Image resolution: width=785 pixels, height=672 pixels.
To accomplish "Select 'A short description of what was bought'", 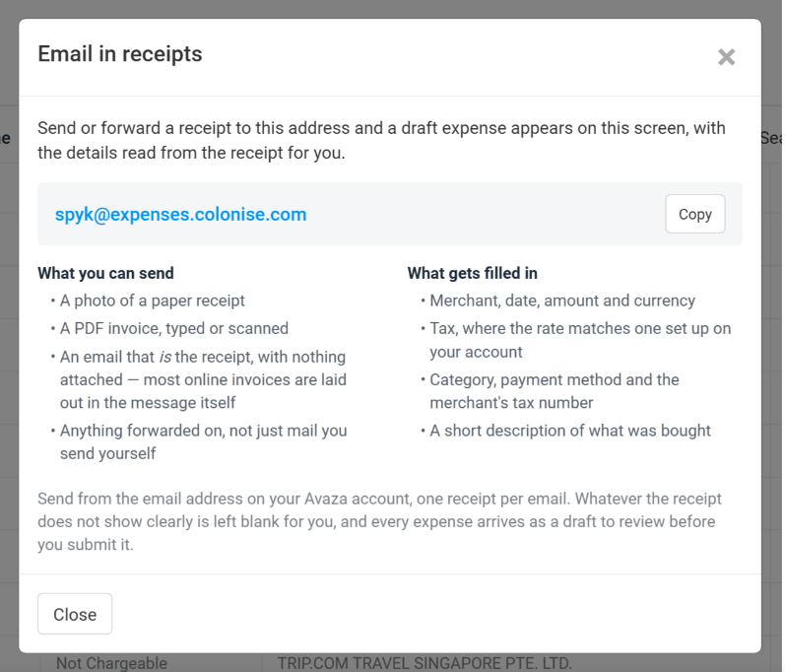I will tap(570, 431).
